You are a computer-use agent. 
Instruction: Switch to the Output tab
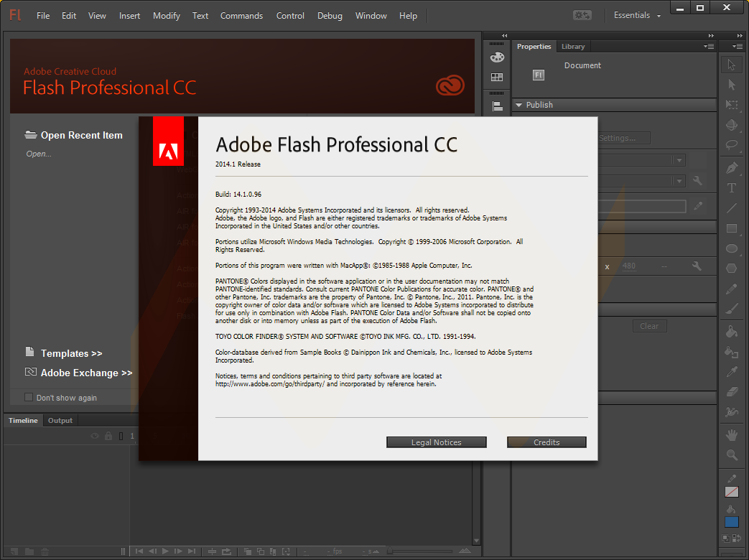point(60,420)
